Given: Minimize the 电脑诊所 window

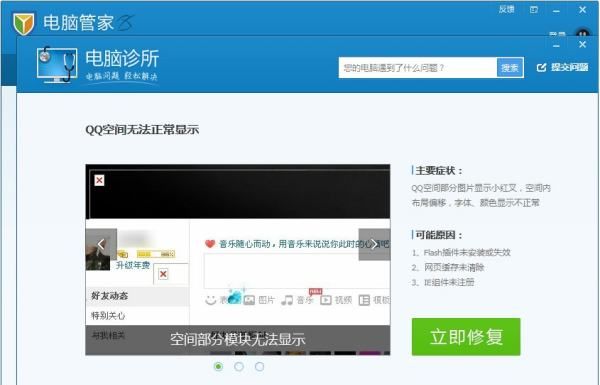Looking at the screenshot, I should tap(556, 46).
